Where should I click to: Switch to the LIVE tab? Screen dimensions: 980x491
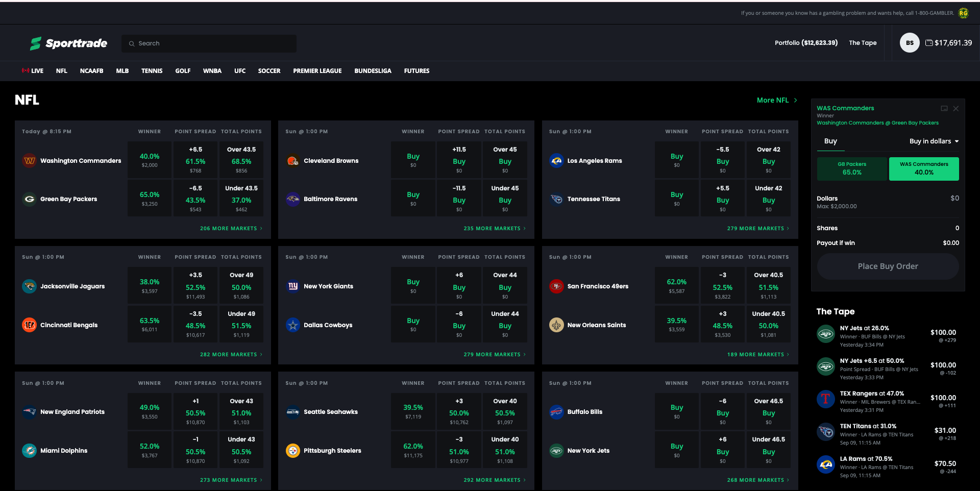pyautogui.click(x=33, y=71)
